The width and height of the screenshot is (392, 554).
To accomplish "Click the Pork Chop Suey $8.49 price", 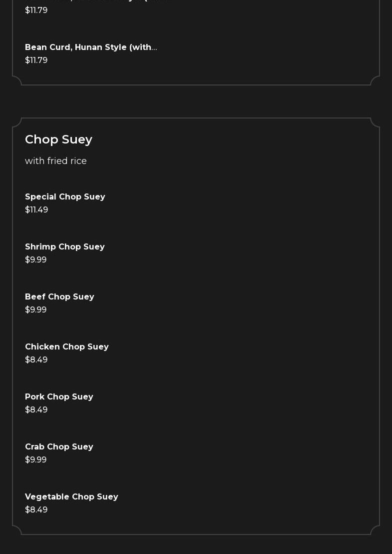I will click(x=36, y=410).
